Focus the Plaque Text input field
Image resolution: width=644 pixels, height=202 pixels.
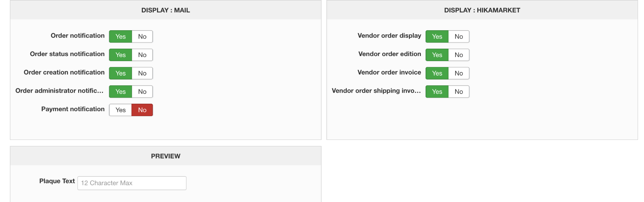(x=132, y=183)
